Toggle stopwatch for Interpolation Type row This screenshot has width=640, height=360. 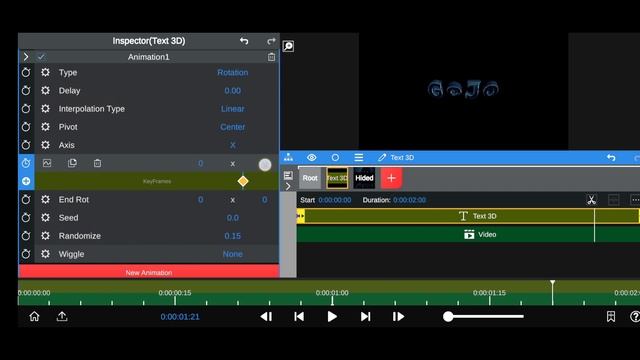point(26,109)
